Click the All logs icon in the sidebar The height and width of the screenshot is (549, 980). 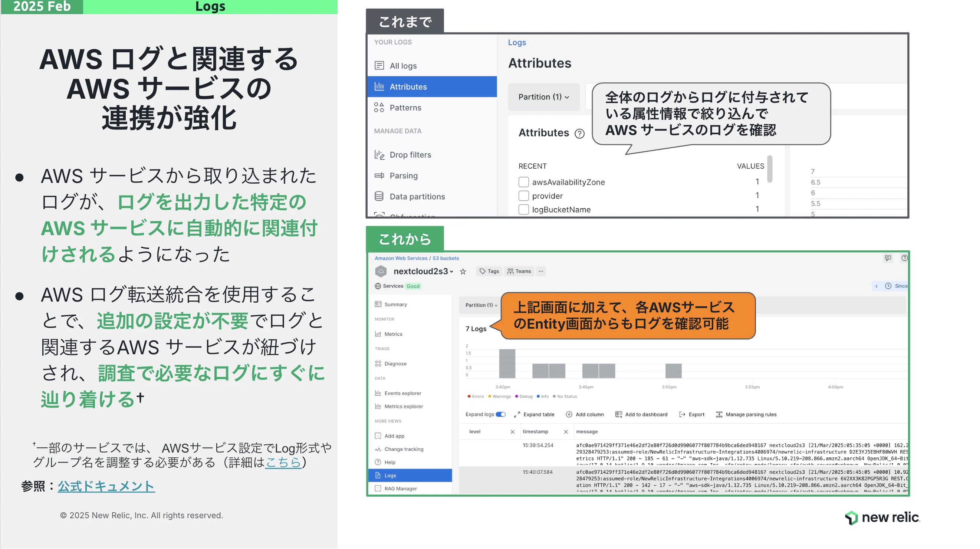click(379, 65)
